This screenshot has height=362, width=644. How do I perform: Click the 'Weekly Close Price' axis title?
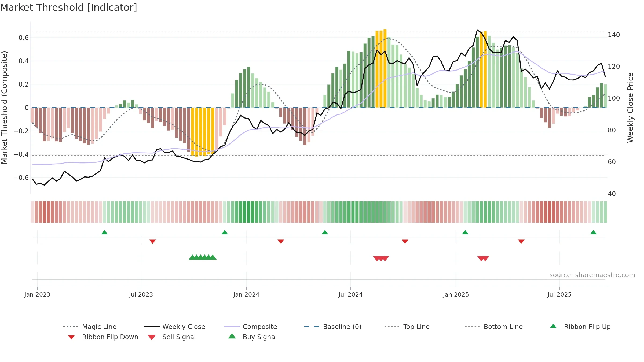(x=630, y=108)
